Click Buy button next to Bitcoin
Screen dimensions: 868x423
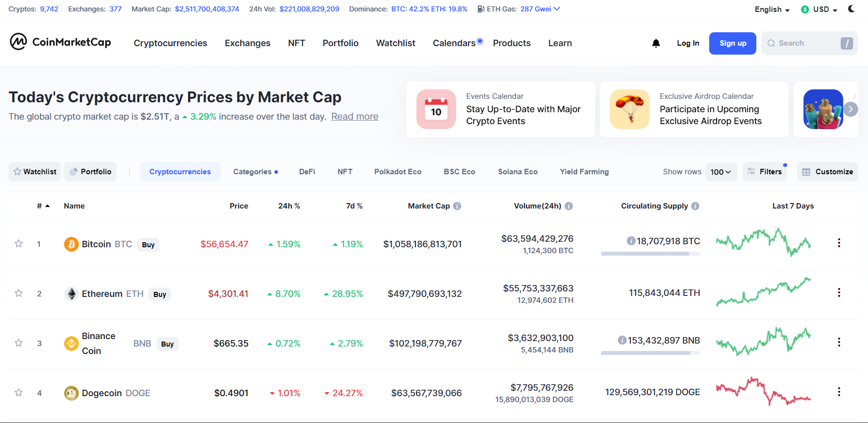tap(148, 245)
